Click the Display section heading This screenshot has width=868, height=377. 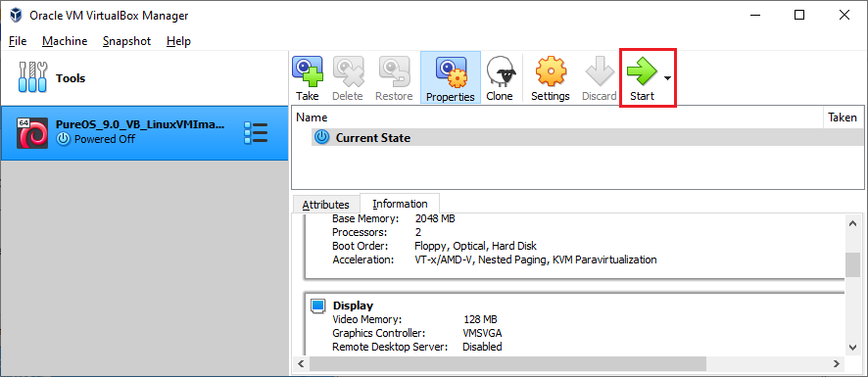(353, 306)
